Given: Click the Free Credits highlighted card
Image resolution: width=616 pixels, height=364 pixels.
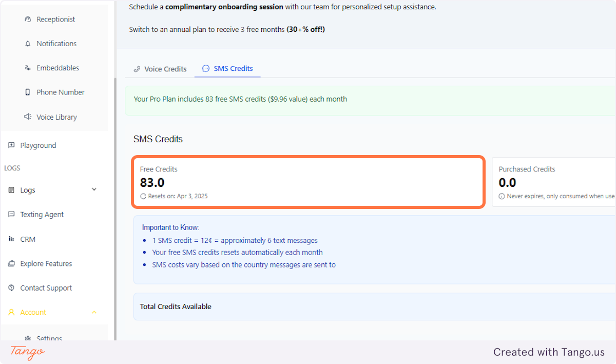Looking at the screenshot, I should (x=308, y=182).
